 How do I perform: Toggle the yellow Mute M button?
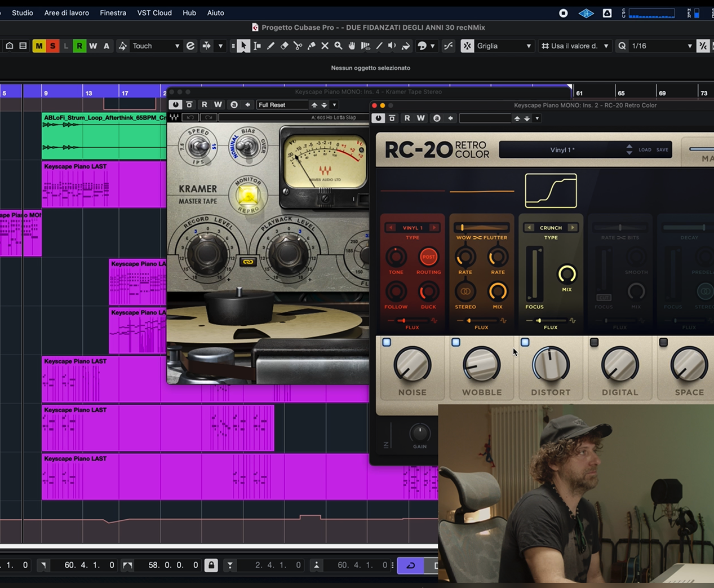click(39, 46)
